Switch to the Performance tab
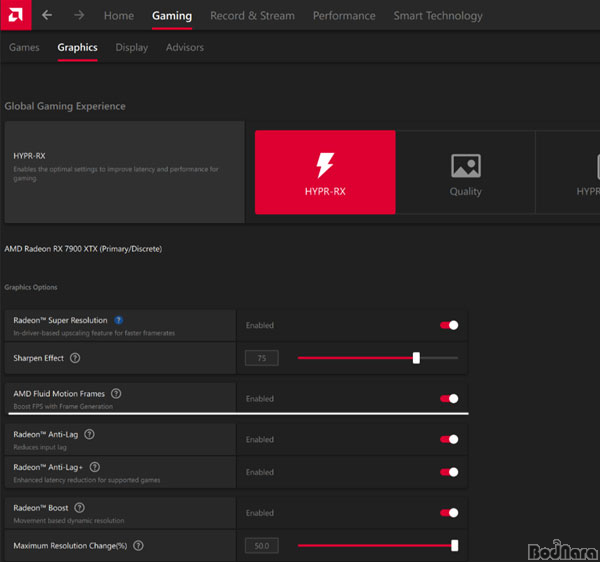This screenshot has height=562, width=600. point(344,16)
